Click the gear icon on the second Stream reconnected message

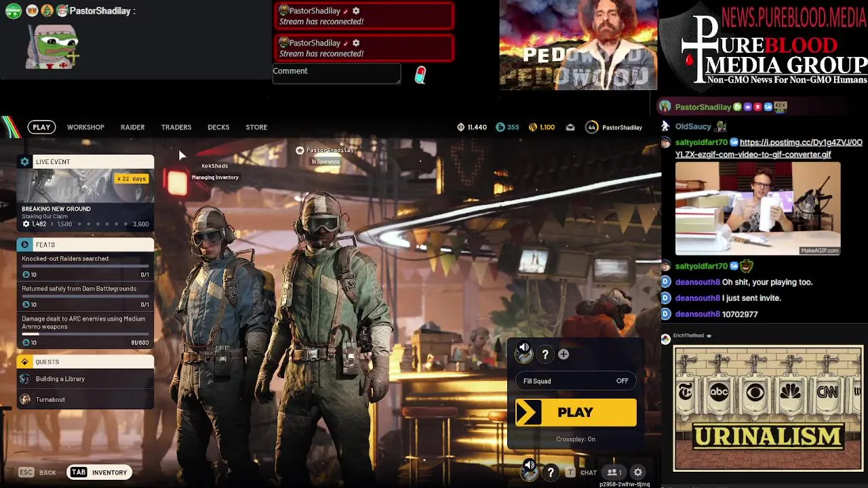point(356,43)
